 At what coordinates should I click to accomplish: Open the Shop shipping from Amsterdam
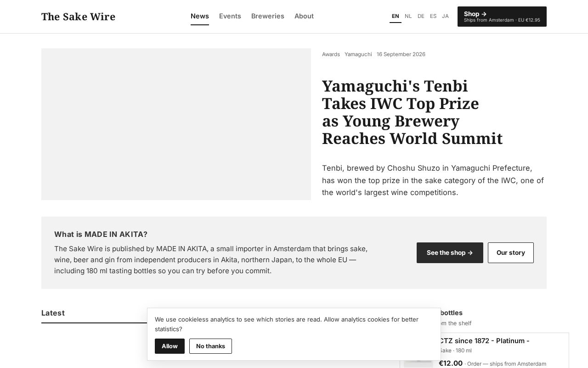(502, 17)
